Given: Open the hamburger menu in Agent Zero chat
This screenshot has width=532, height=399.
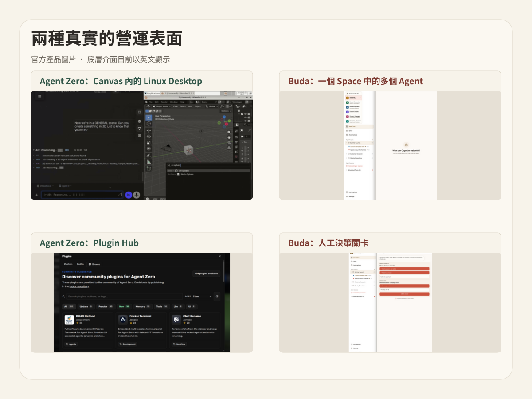Looking at the screenshot, I should tap(39, 96).
